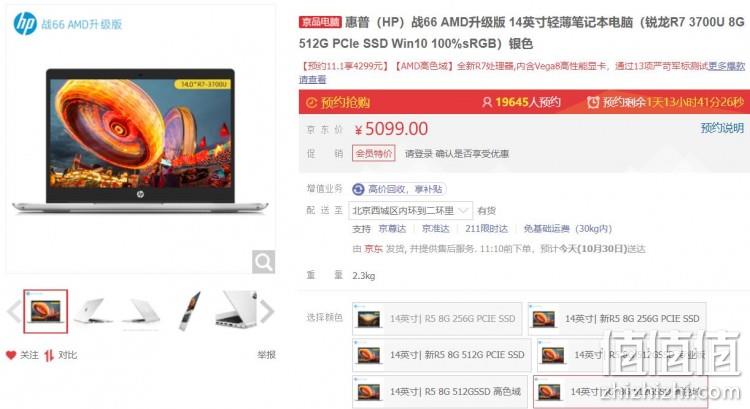750x409 pixels.
Task: Select the 新R5 8G 512G PCIE SSD option
Action: [x=442, y=355]
